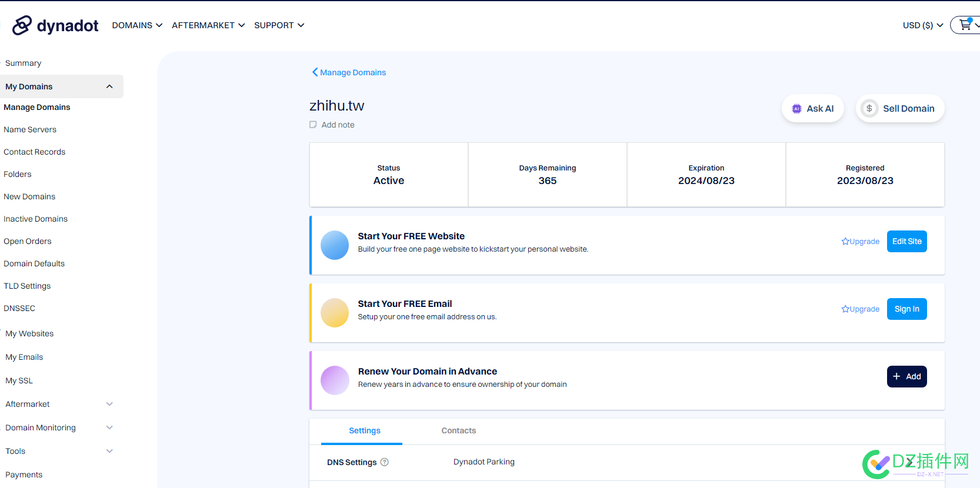This screenshot has width=980, height=488.
Task: Click the DNS Settings help icon
Action: click(x=385, y=462)
